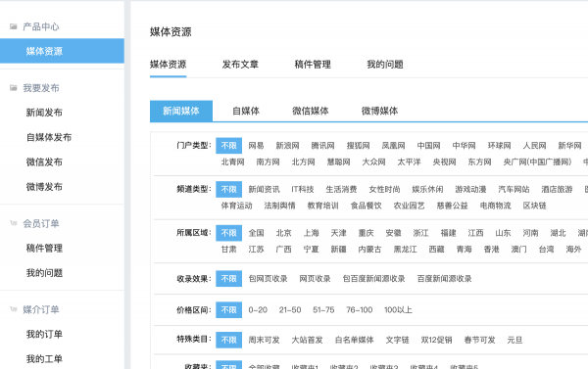Choose 周末可发 special category
The height and width of the screenshot is (369, 588).
coord(264,341)
